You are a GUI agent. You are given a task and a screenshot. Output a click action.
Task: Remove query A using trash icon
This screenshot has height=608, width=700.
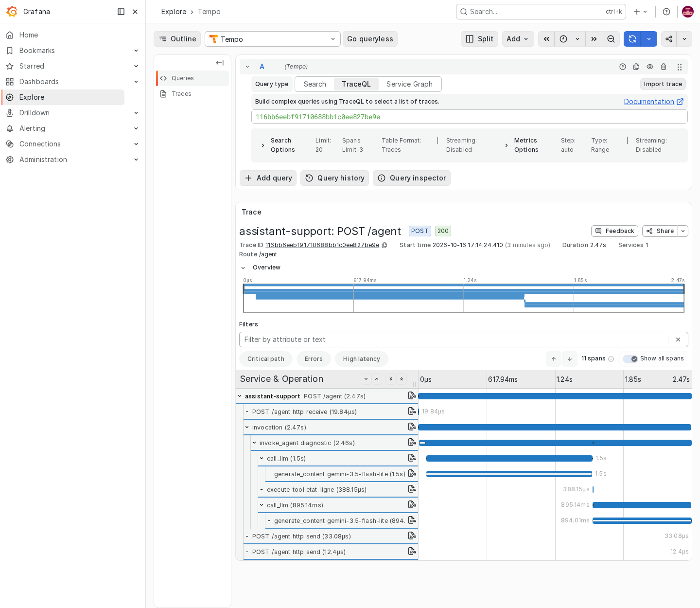click(x=664, y=67)
